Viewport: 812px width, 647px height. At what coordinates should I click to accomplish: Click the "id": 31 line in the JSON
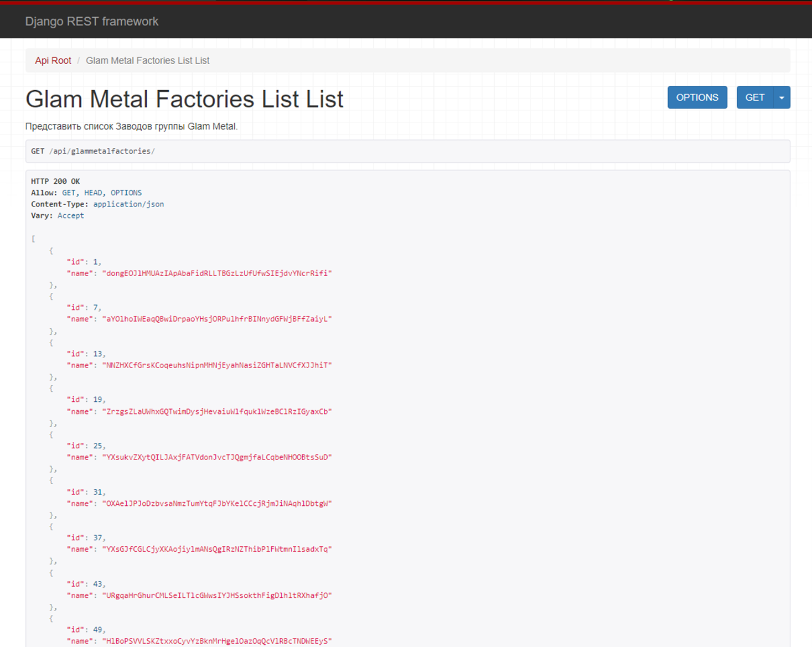tap(86, 492)
